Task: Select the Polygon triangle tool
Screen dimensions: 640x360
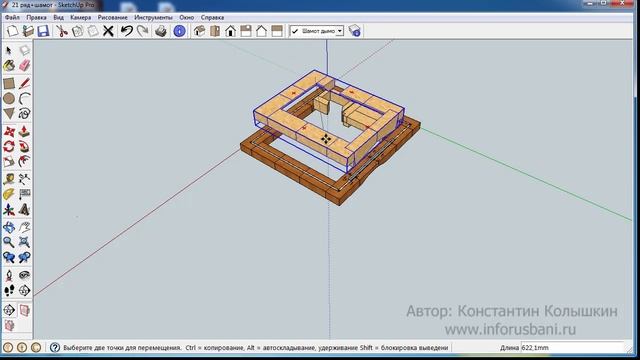Action: click(9, 113)
